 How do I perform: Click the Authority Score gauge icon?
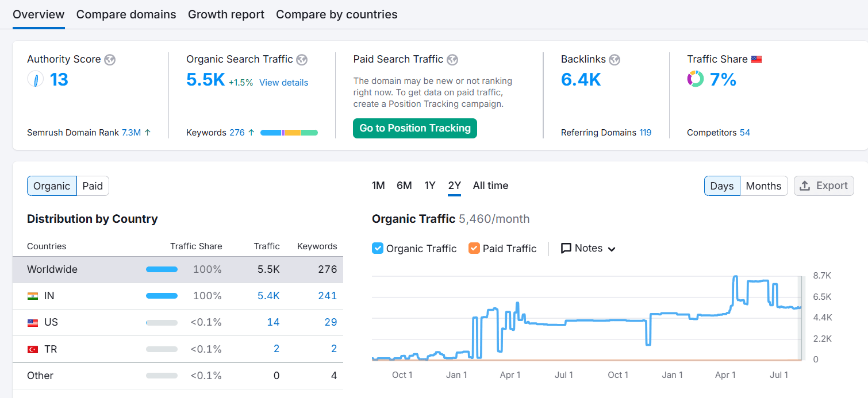pos(36,79)
